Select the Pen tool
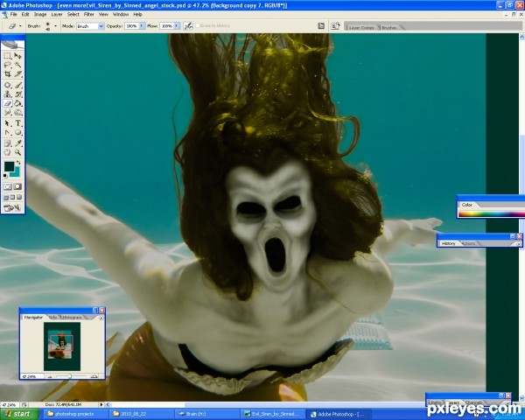Image resolution: width=525 pixels, height=420 pixels. tap(7, 132)
